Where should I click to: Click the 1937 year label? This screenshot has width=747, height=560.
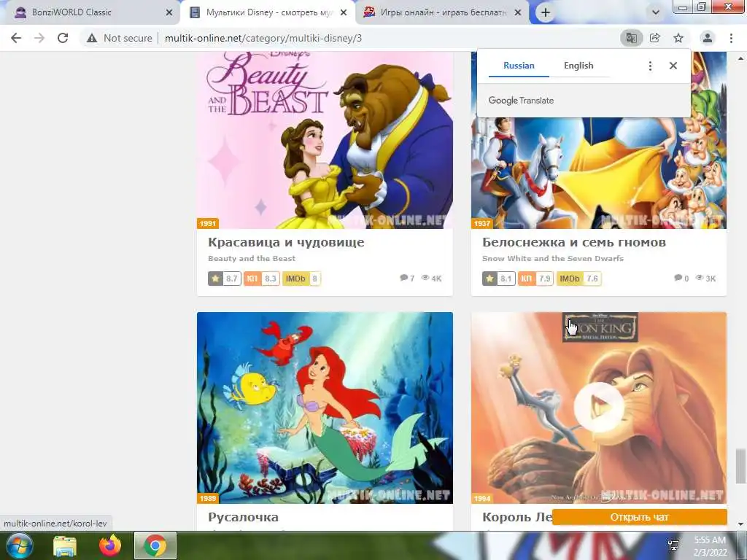pyautogui.click(x=481, y=223)
